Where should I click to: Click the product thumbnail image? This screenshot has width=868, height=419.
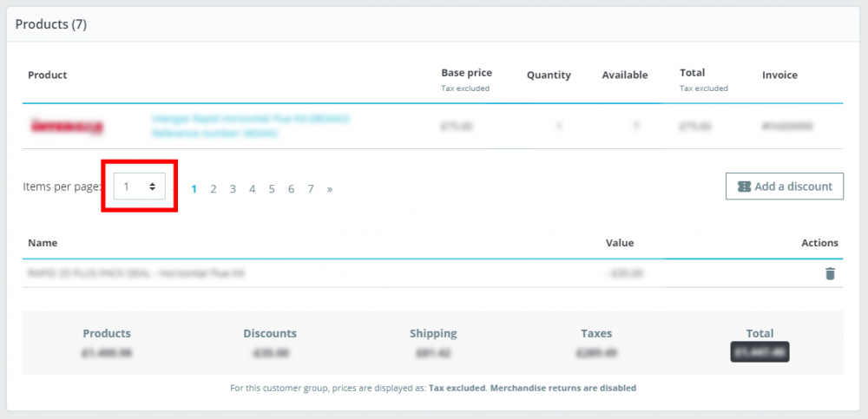[x=67, y=127]
